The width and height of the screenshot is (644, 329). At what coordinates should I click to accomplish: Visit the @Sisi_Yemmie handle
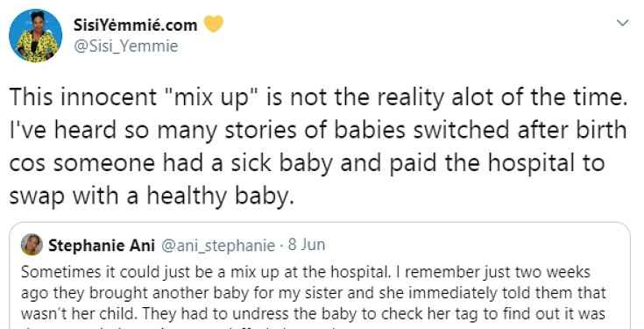[125, 46]
